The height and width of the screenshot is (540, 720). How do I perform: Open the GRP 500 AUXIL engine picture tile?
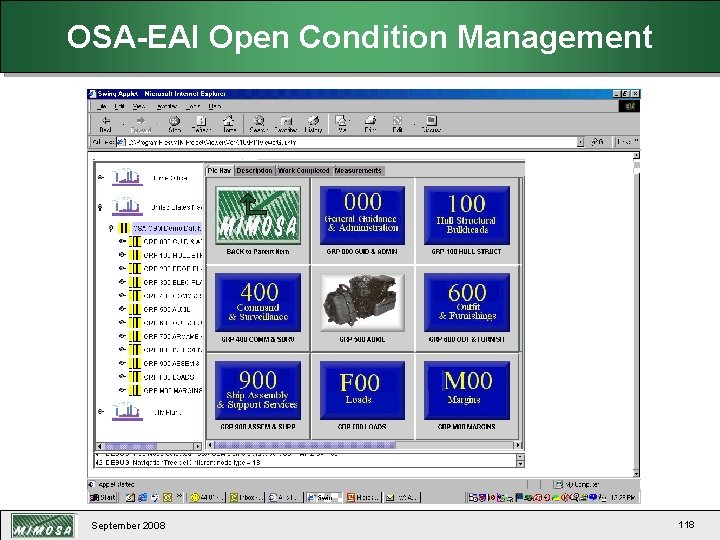tap(362, 303)
